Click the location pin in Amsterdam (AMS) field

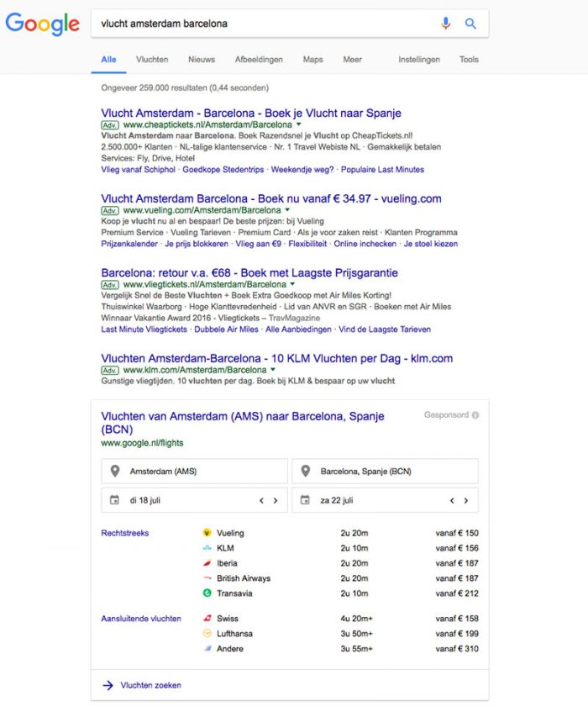[x=114, y=472]
